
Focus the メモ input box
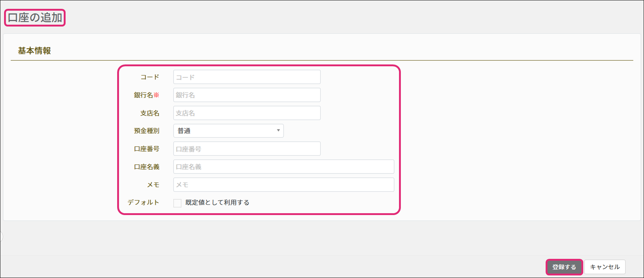(x=284, y=185)
